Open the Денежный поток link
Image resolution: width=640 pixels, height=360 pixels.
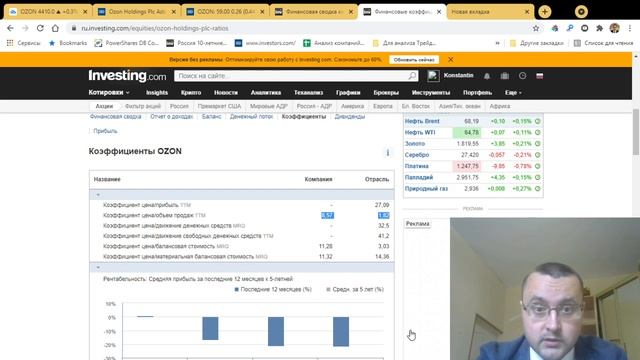coord(251,117)
